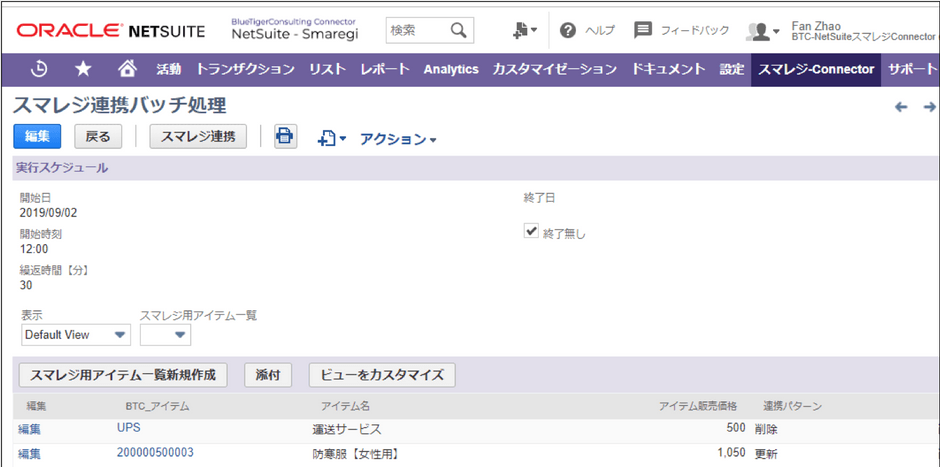Open the スマレジ用アイテム一覧 dropdown
940x467 pixels.
pyautogui.click(x=165, y=335)
